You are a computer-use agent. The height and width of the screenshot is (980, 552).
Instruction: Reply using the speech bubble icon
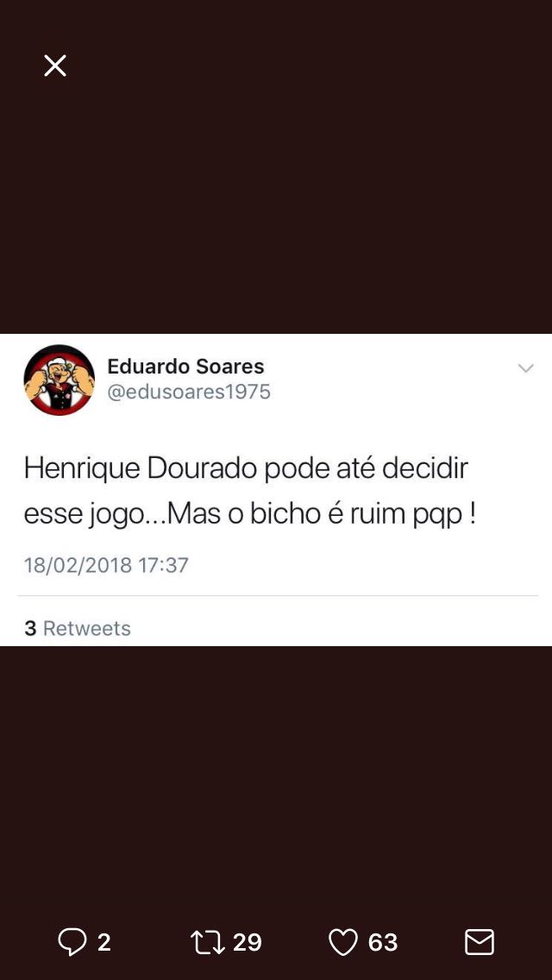click(x=72, y=942)
